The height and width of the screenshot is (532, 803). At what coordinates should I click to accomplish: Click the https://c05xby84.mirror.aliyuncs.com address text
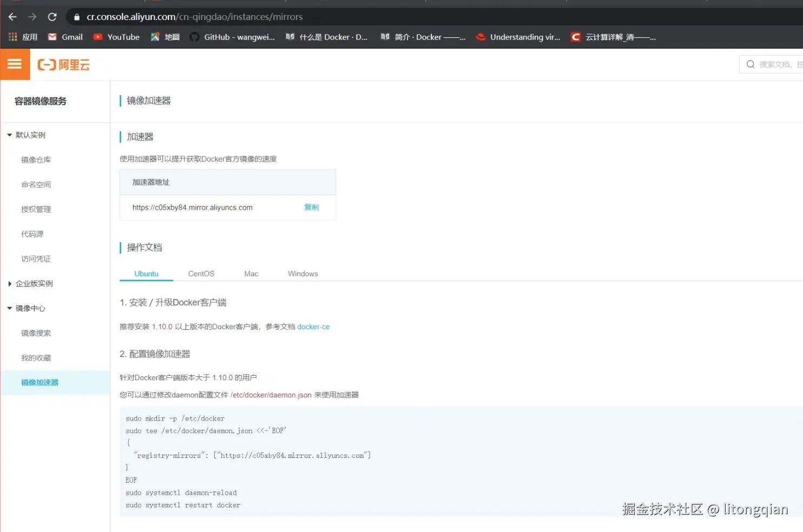[193, 208]
